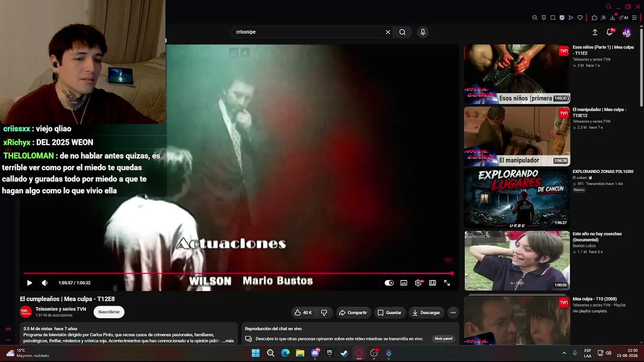Viewport: 644px width, 362px height.
Task: Start voice search with the microphone
Action: pyautogui.click(x=423, y=32)
